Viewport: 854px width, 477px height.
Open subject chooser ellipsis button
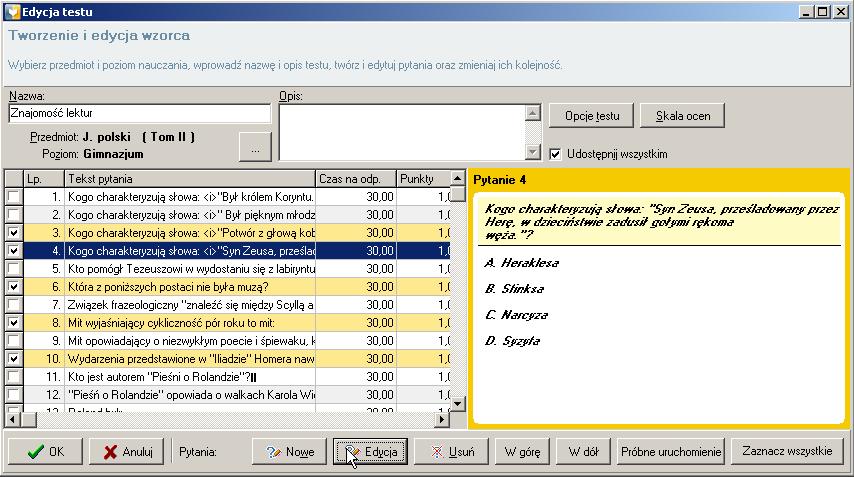point(255,146)
